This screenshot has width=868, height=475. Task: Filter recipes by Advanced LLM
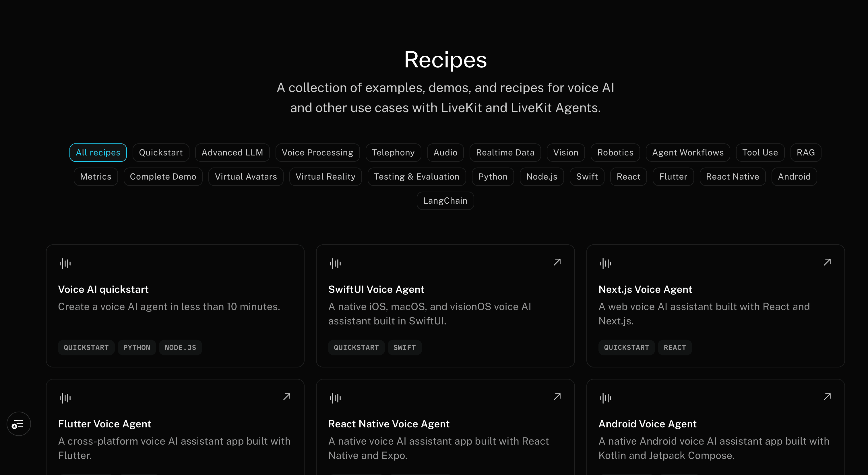pyautogui.click(x=232, y=153)
